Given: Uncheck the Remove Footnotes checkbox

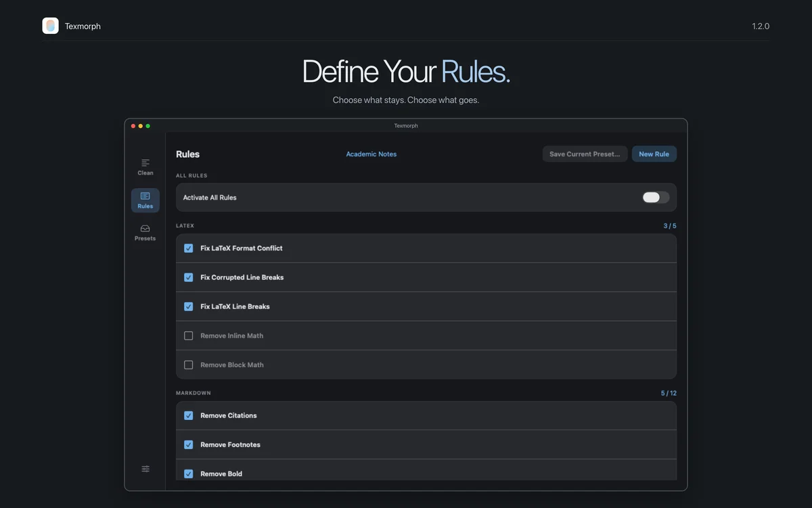Looking at the screenshot, I should coord(189,444).
